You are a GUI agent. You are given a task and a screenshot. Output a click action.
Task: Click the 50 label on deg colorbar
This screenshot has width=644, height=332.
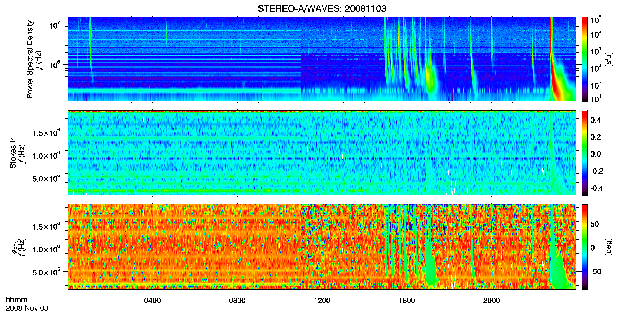click(595, 224)
